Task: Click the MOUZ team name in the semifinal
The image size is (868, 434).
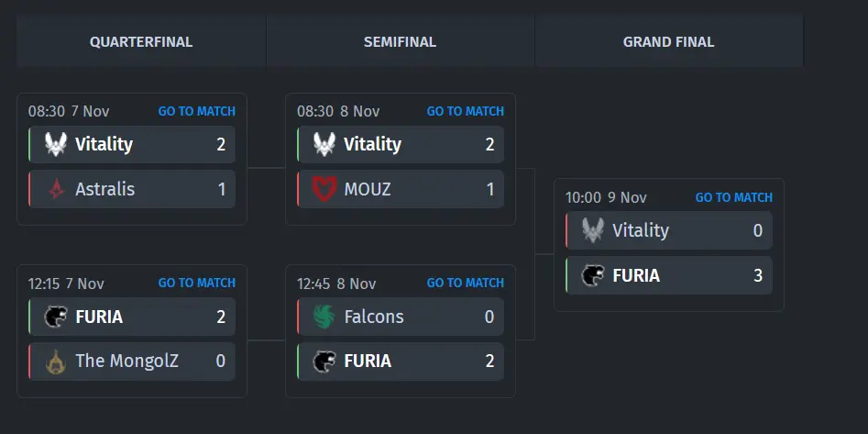Action: 367,189
